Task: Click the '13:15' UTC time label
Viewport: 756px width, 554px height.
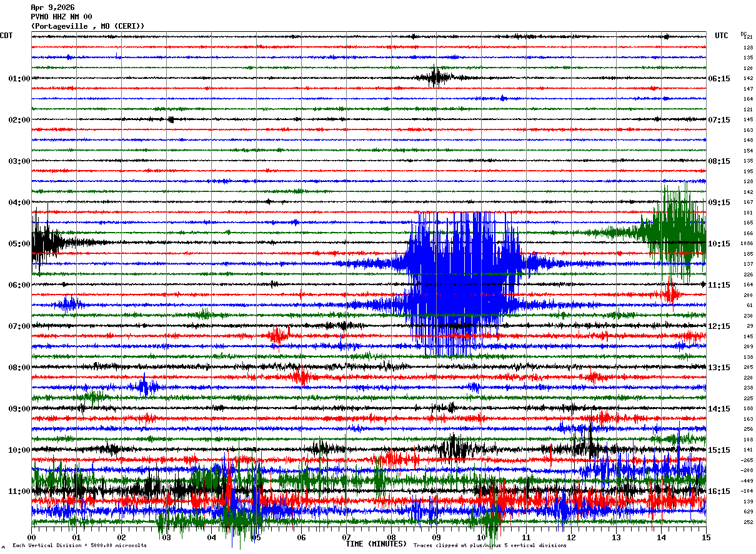Action: (719, 368)
